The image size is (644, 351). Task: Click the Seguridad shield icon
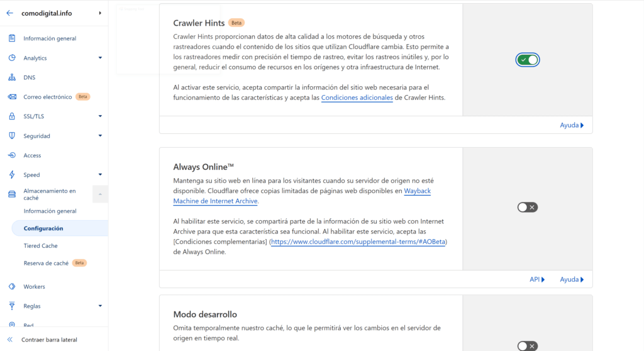[12, 136]
